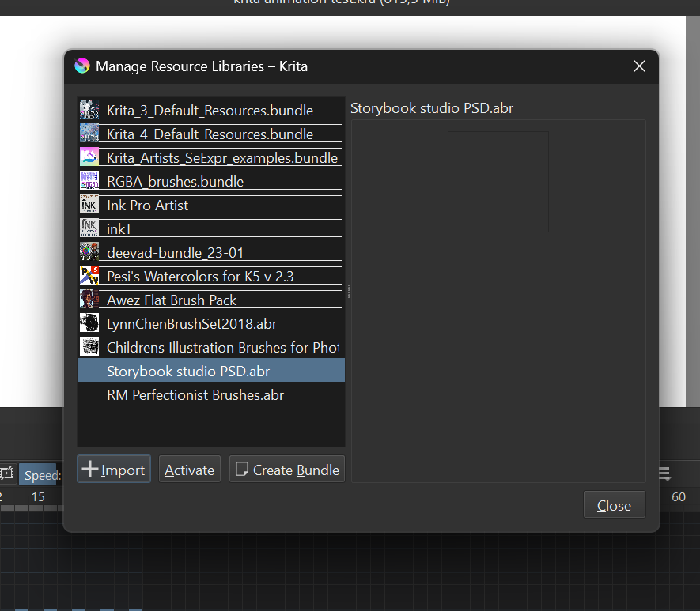Image resolution: width=700 pixels, height=611 pixels.
Task: Click the Krita logo in title bar
Action: [82, 66]
